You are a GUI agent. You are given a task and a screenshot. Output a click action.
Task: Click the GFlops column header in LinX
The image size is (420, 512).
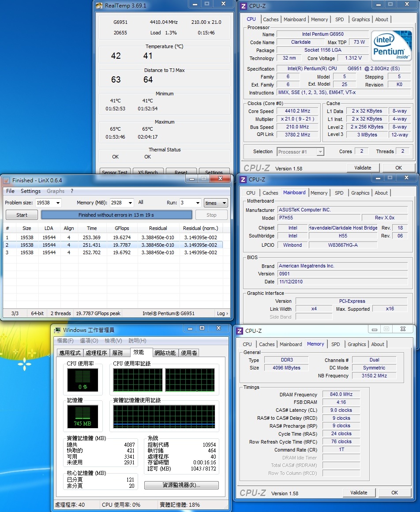(122, 228)
